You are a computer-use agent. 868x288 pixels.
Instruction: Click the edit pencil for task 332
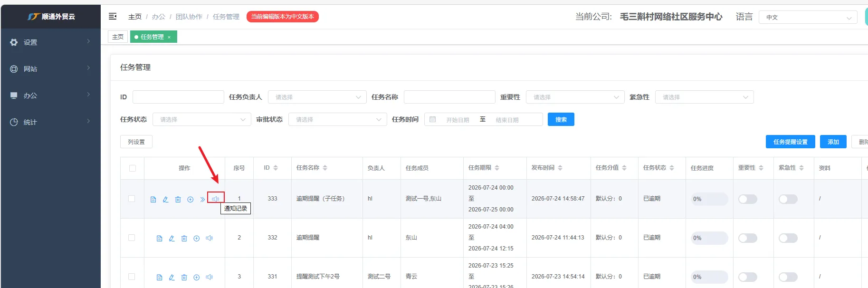coord(172,239)
